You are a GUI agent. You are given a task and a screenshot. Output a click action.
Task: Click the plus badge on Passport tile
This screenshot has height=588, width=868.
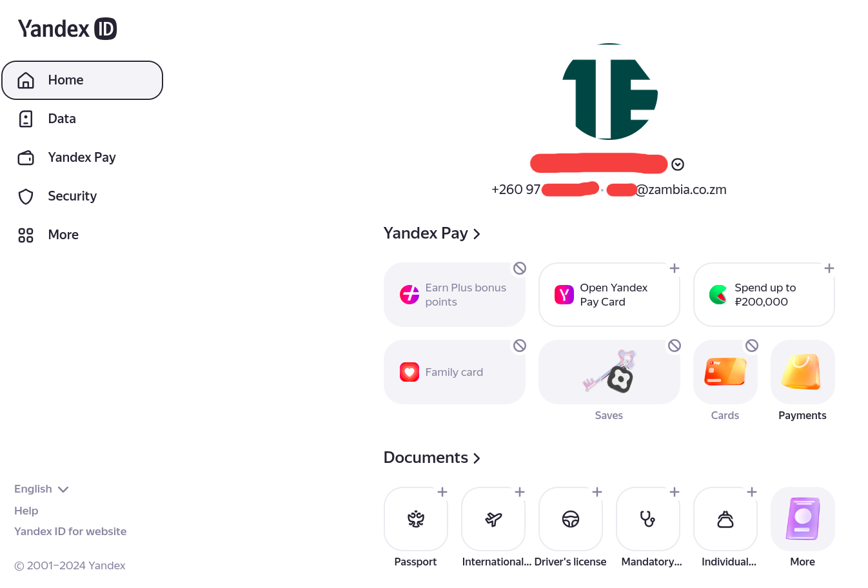click(442, 492)
